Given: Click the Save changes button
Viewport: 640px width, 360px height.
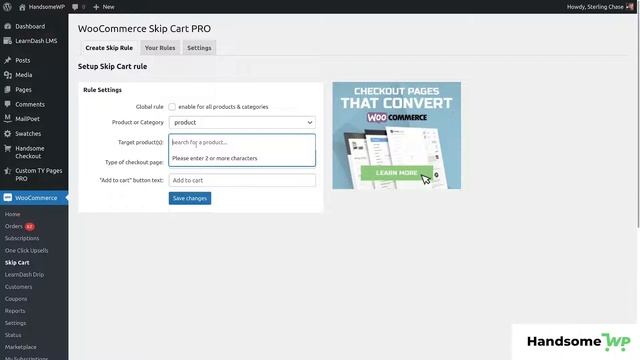Looking at the screenshot, I should pyautogui.click(x=190, y=198).
